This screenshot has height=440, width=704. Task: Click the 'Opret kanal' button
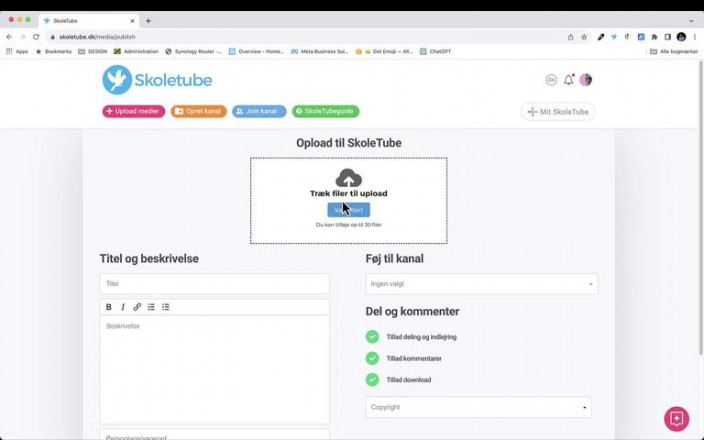[x=198, y=112]
